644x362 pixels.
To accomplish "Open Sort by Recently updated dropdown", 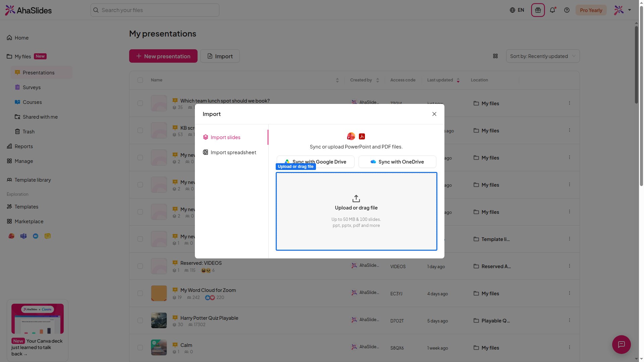I will (x=543, y=56).
